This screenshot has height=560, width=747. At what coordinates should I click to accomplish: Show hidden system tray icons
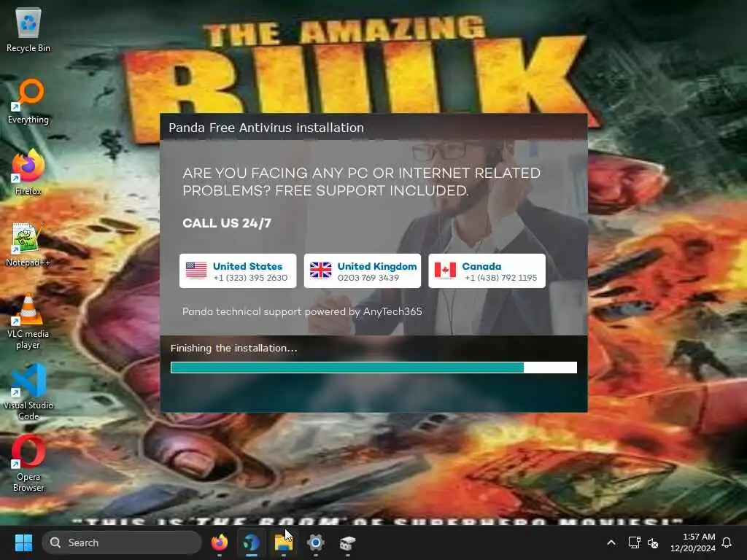[x=611, y=542]
